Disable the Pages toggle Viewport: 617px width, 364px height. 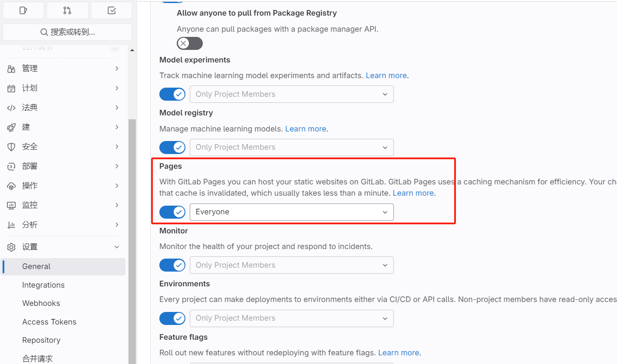pyautogui.click(x=172, y=212)
